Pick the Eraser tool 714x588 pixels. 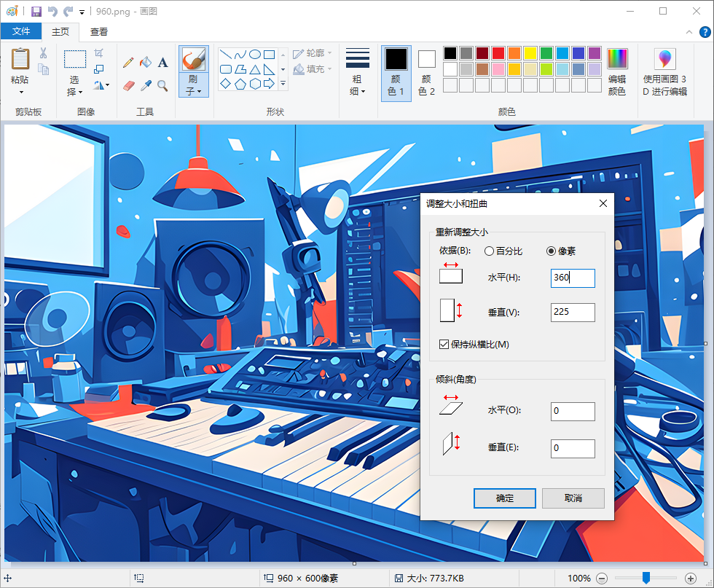(x=129, y=85)
